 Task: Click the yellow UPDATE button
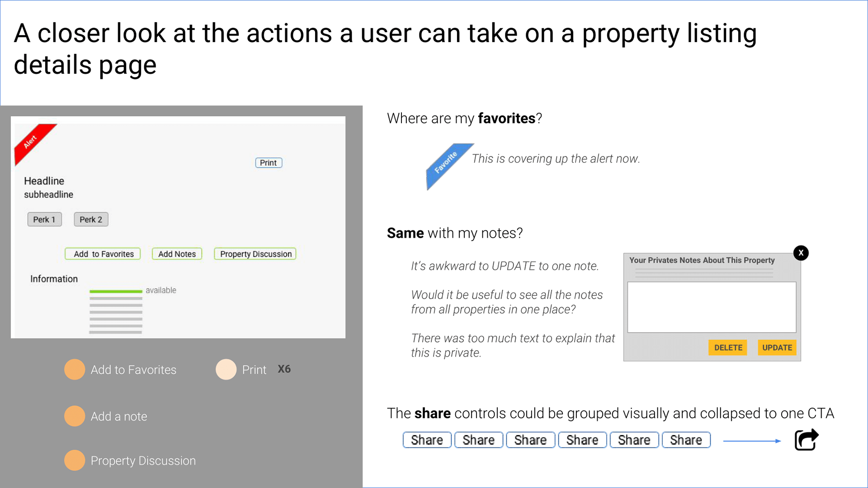777,347
